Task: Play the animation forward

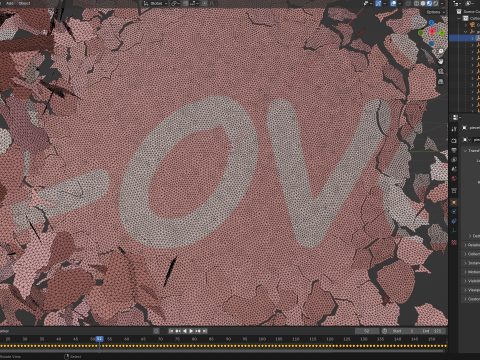Action: tap(191, 331)
